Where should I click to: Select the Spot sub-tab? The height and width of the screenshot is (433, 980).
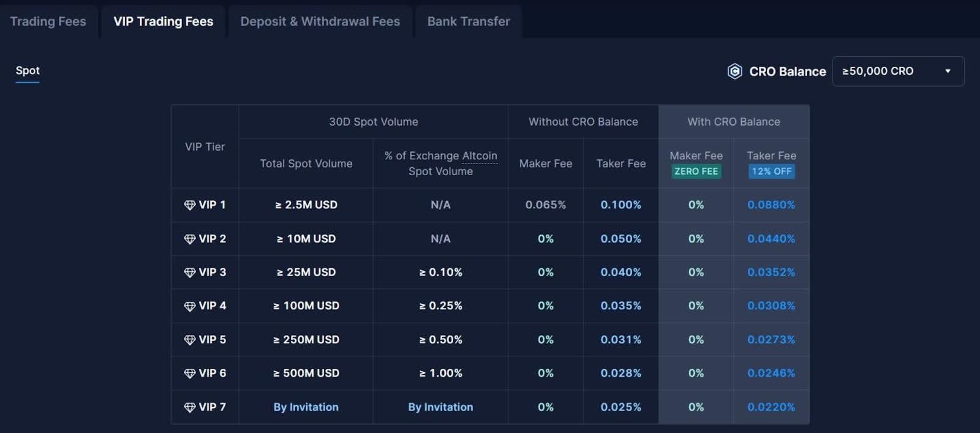coord(28,70)
